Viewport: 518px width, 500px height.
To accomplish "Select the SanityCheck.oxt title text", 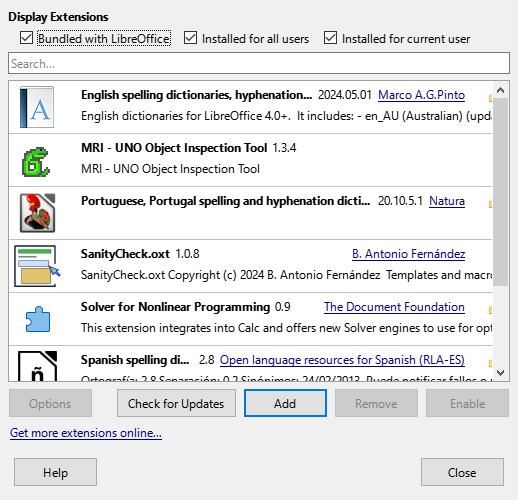I will (125, 254).
